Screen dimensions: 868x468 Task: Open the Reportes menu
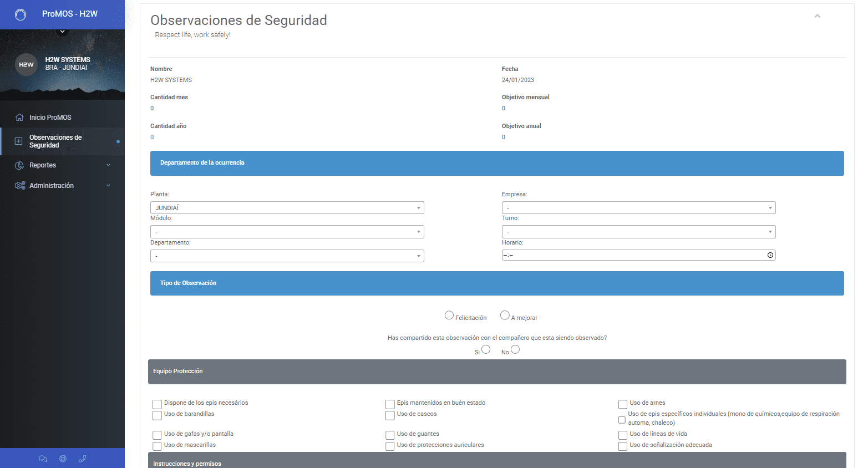(x=62, y=165)
